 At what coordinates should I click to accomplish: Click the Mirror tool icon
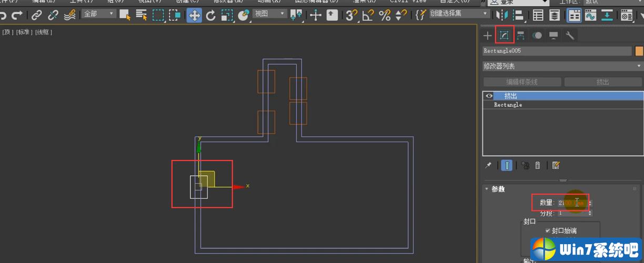(x=502, y=15)
